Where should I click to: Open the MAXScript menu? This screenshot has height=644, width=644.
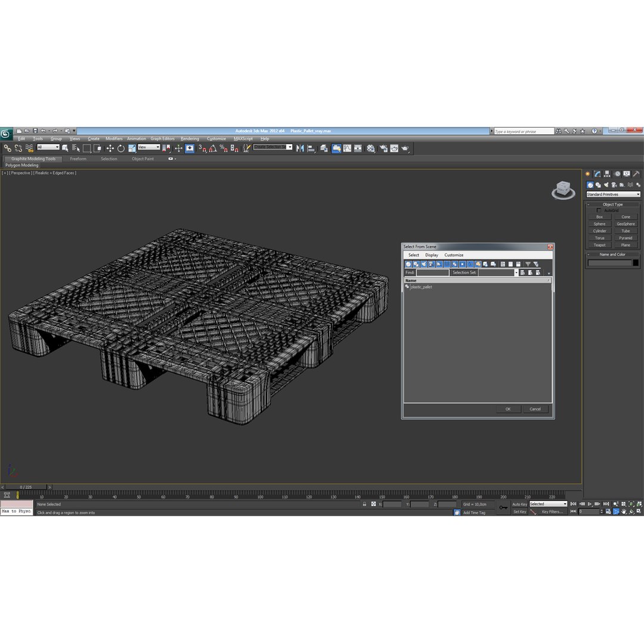pyautogui.click(x=243, y=139)
